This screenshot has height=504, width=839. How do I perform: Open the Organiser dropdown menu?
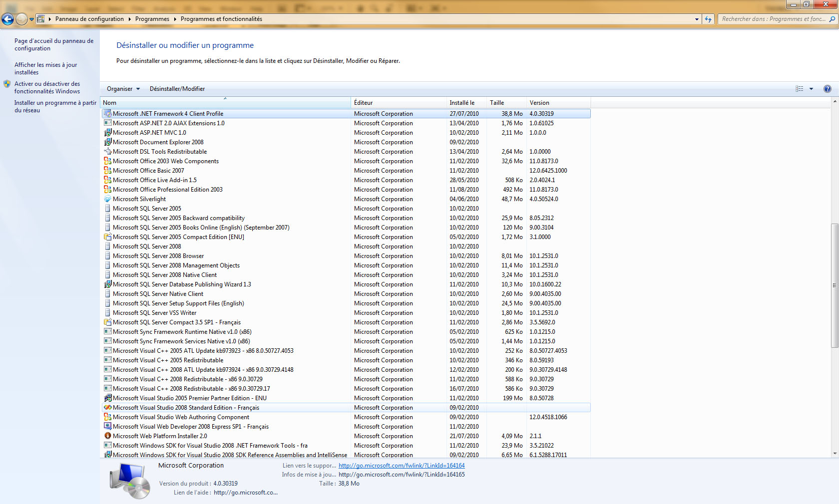point(123,89)
